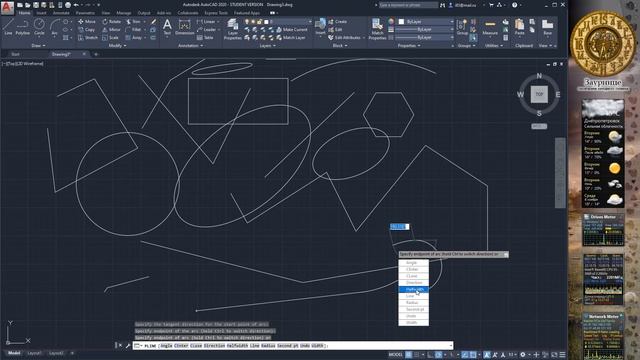Select the Polyline tool
This screenshot has width=640, height=360.
pyautogui.click(x=22, y=27)
